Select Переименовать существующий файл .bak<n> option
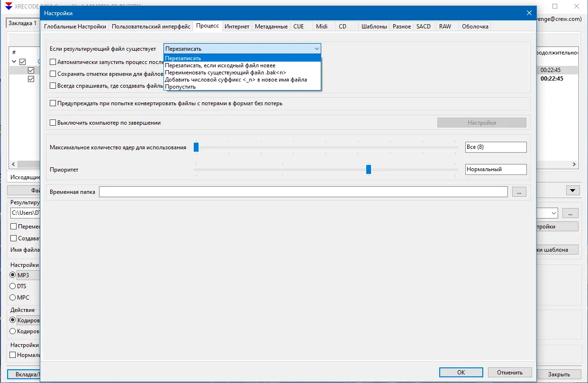 [x=242, y=73]
